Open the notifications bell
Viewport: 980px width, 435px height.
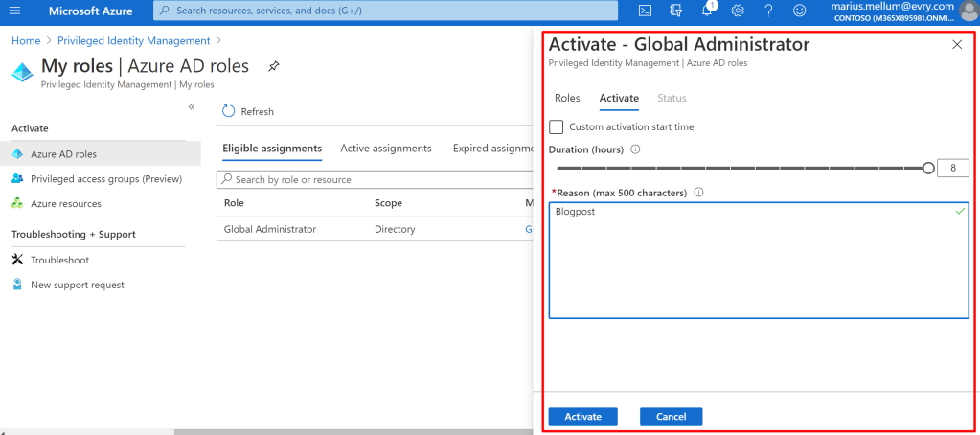coord(707,11)
